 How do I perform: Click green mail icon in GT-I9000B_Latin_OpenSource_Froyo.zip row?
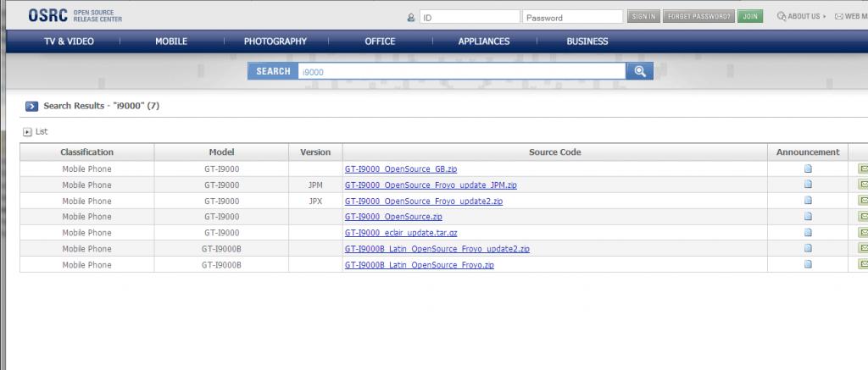(862, 264)
